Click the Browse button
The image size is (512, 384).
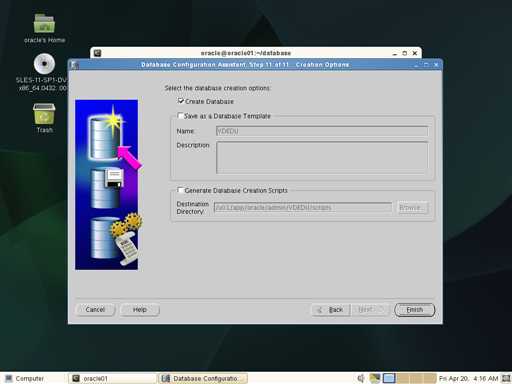(412, 207)
